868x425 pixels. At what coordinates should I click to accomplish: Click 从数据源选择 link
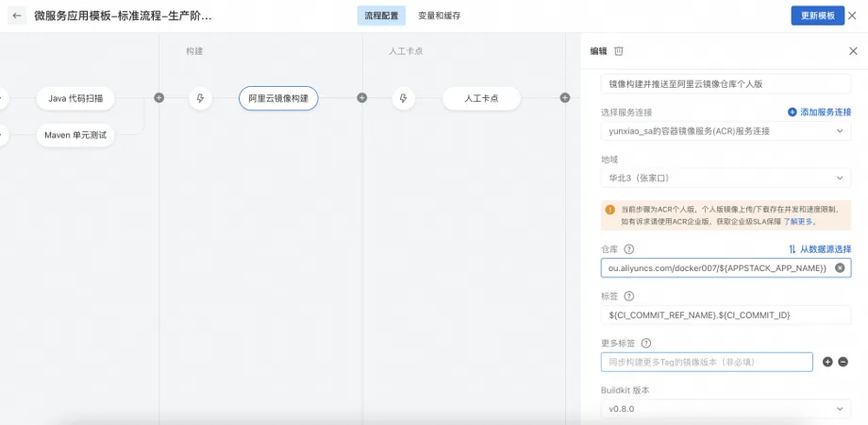click(819, 249)
